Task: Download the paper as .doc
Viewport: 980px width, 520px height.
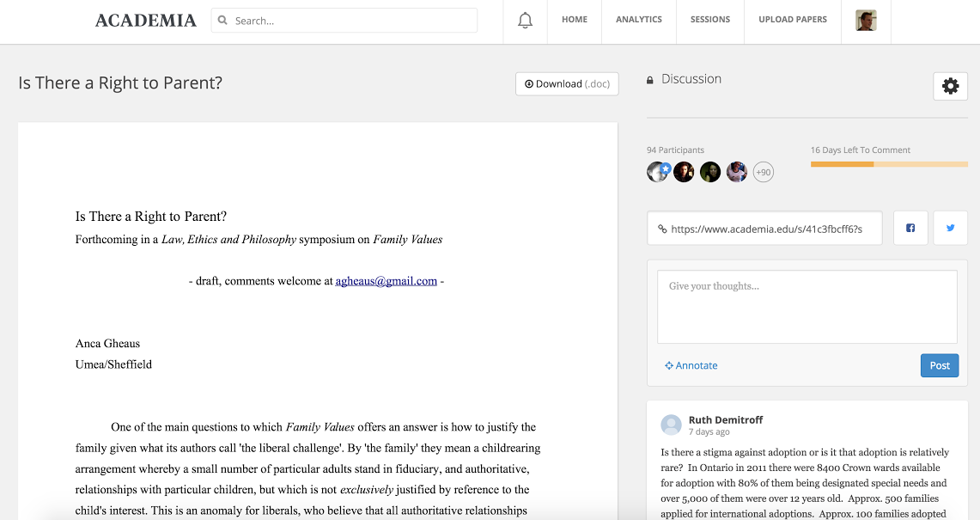Action: click(567, 84)
